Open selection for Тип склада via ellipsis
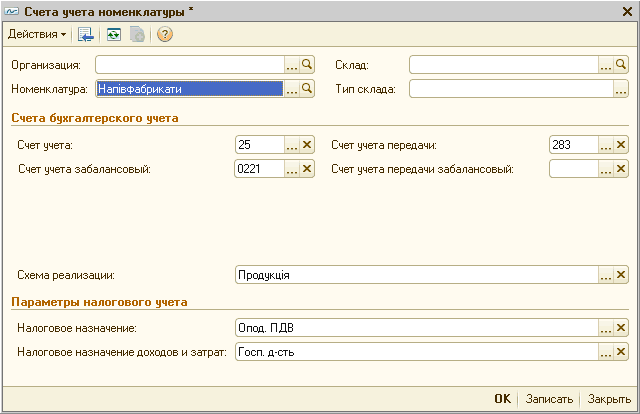The image size is (640, 414). click(x=621, y=89)
